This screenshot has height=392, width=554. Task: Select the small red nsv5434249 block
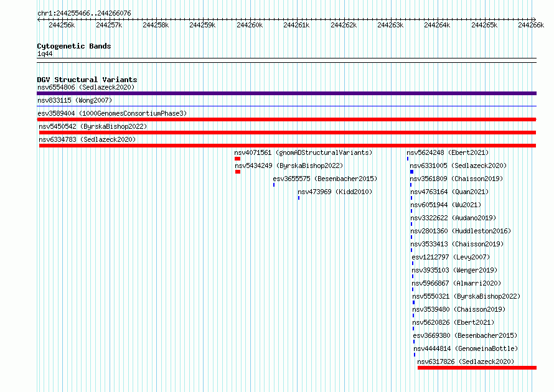click(x=238, y=172)
